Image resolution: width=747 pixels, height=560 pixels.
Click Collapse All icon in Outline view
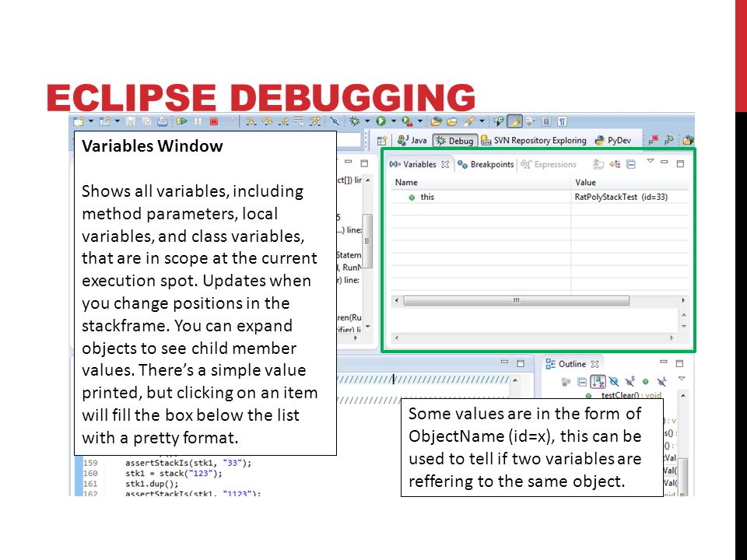582,381
